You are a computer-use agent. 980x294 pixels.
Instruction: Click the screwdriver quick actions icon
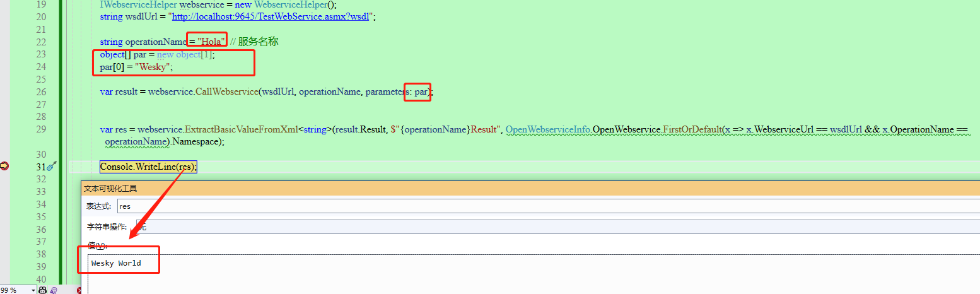[52, 166]
